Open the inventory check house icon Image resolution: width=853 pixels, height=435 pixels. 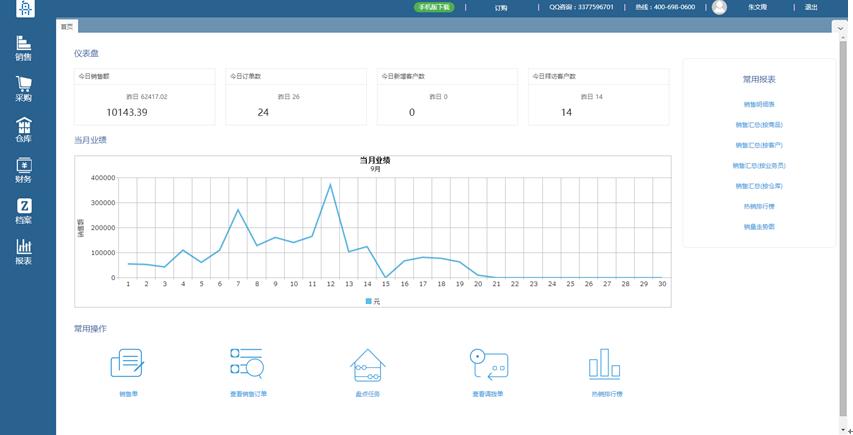click(x=368, y=365)
